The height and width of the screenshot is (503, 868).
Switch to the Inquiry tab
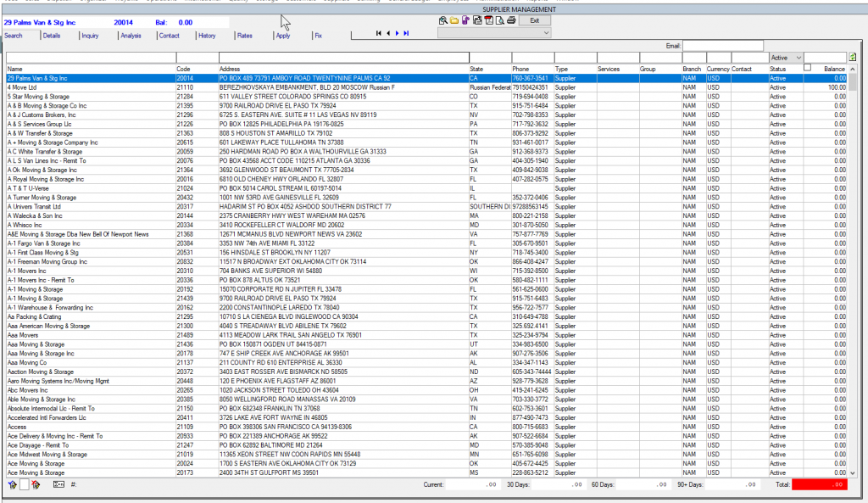click(90, 36)
